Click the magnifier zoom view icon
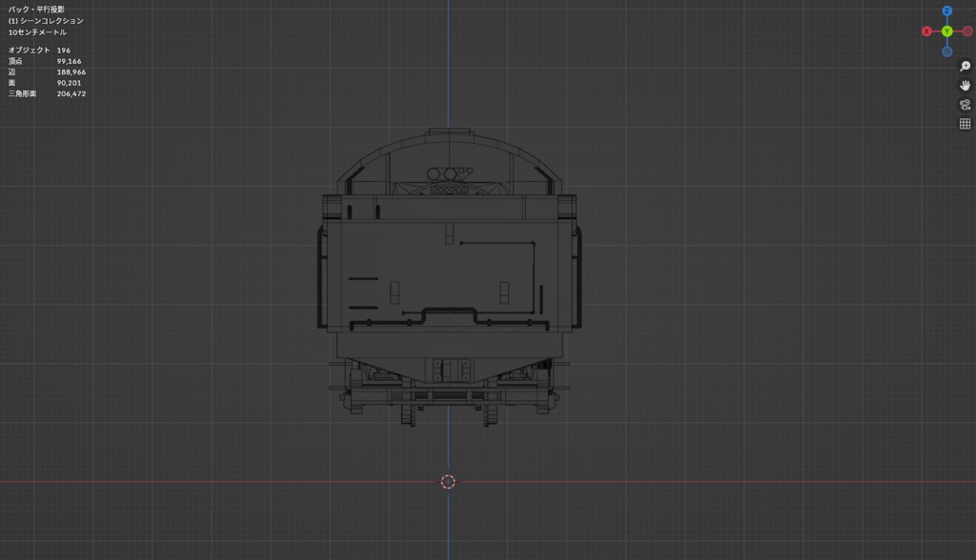This screenshot has height=560, width=976. 965,66
